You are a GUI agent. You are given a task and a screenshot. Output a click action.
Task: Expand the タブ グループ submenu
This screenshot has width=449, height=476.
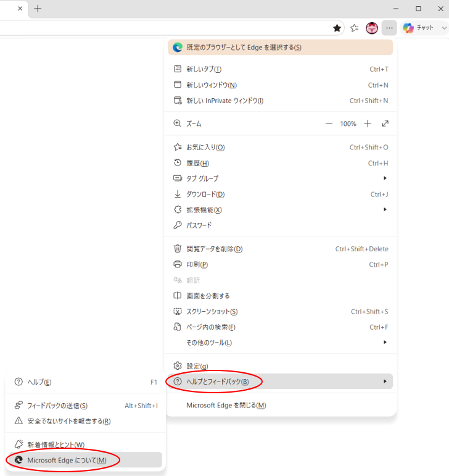(x=280, y=178)
